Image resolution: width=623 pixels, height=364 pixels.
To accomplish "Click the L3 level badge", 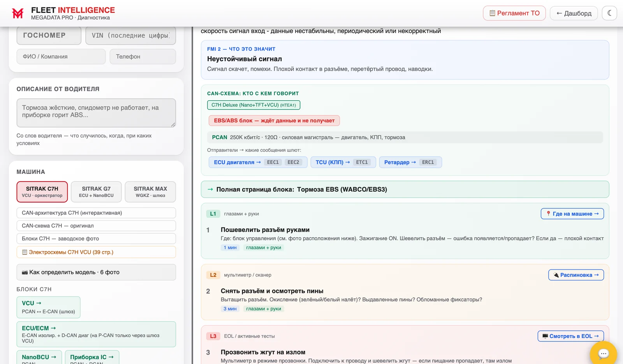I will 213,336.
